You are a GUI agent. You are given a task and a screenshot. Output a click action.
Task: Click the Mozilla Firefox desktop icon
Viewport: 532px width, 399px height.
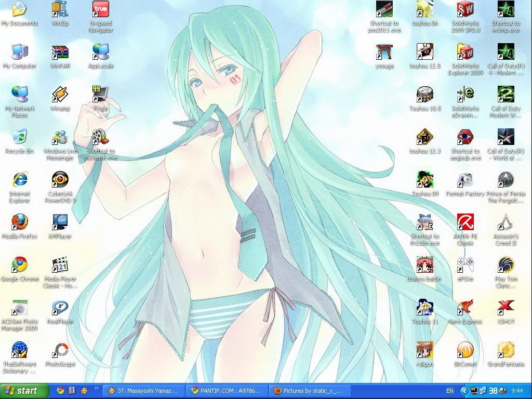[19, 222]
